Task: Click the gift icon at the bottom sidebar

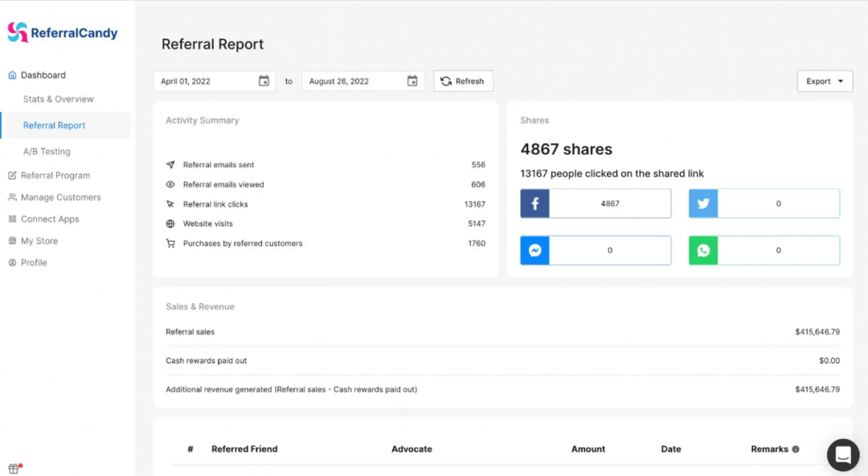Action: (x=11, y=466)
